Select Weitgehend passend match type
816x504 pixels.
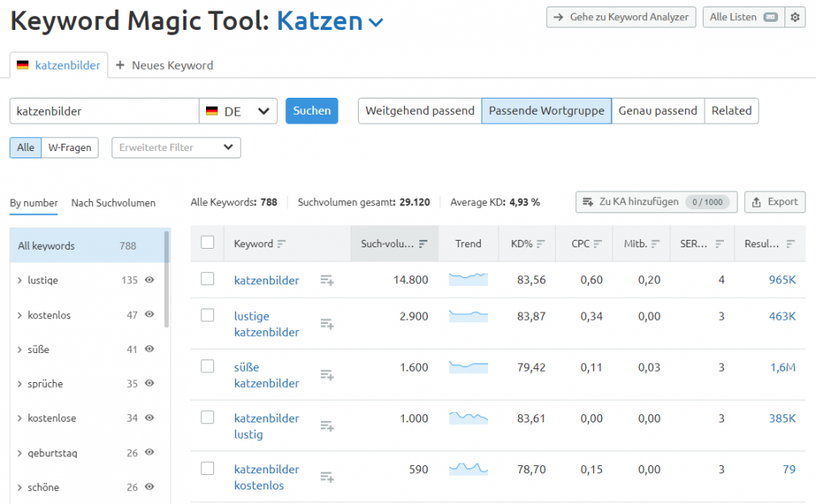tap(420, 111)
